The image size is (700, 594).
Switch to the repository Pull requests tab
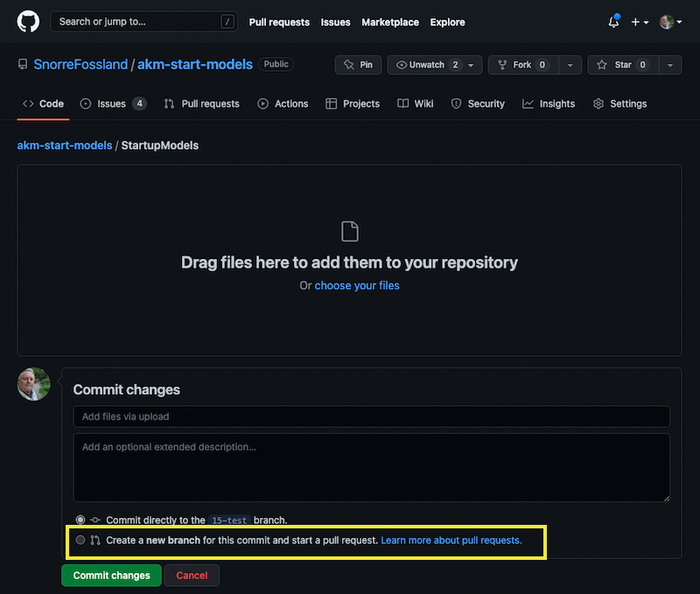[202, 104]
